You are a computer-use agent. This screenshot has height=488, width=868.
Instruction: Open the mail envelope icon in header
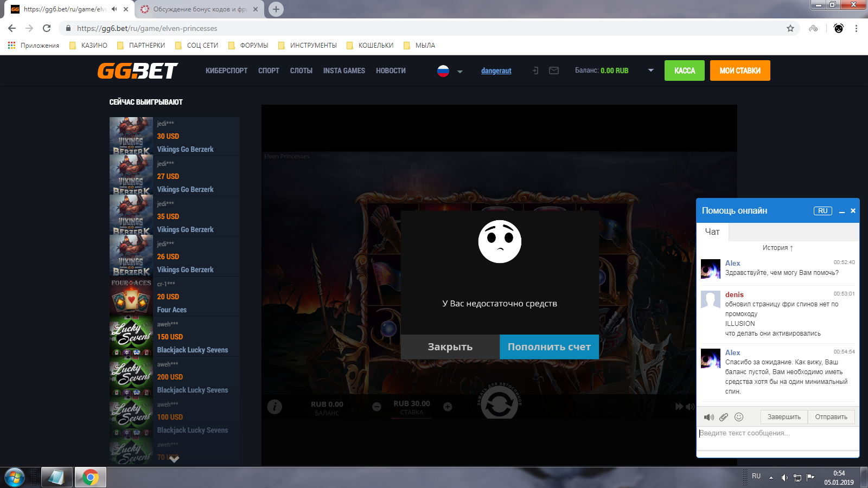tap(554, 70)
